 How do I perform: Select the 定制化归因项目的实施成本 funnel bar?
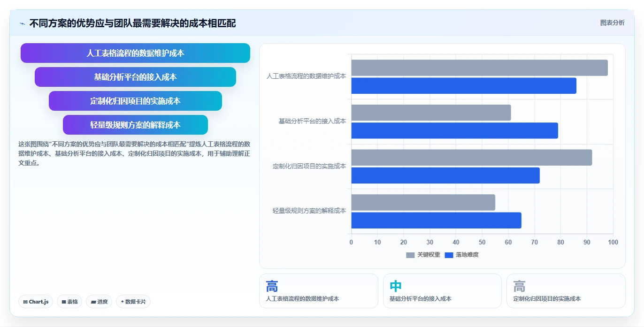pos(135,101)
